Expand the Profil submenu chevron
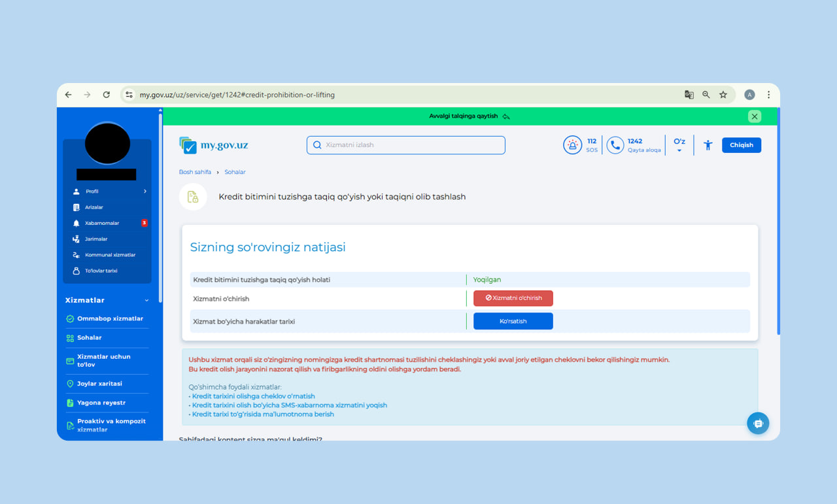The height and width of the screenshot is (504, 837). 145,192
